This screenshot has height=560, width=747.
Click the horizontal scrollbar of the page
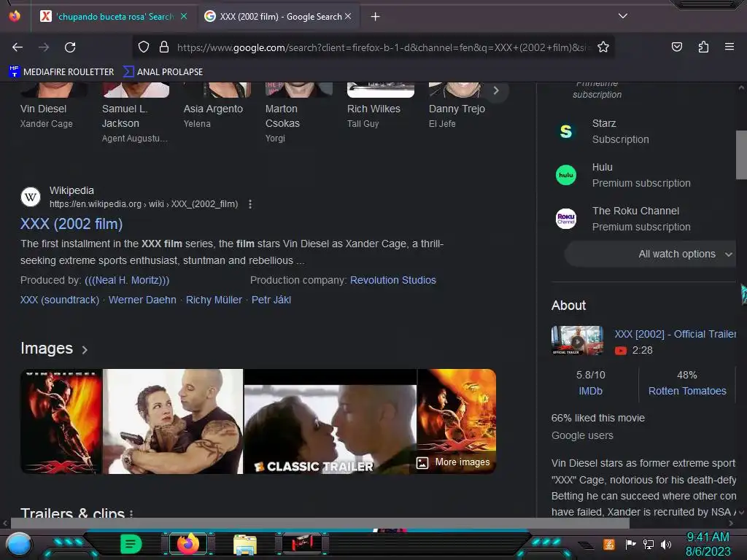[x=320, y=524]
